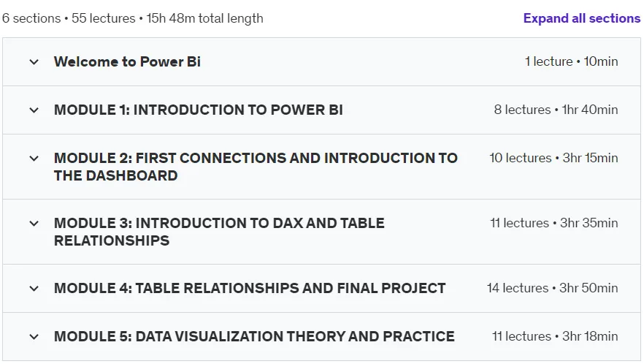Select MODULE 3: INTRODUCTION TO DAX title
This screenshot has height=364, width=644.
219,232
